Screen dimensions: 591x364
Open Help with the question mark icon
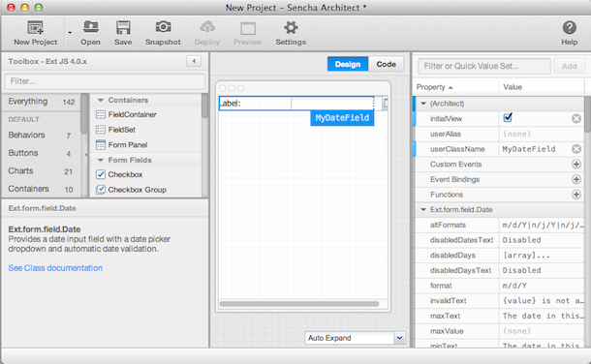[569, 27]
